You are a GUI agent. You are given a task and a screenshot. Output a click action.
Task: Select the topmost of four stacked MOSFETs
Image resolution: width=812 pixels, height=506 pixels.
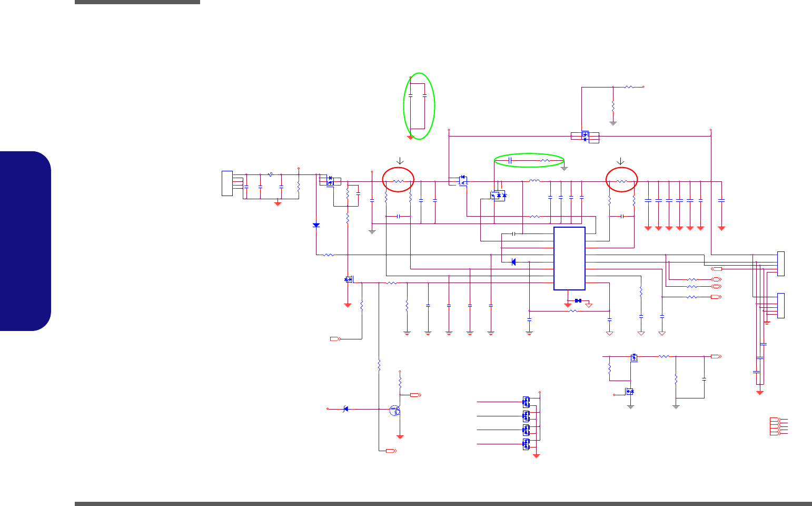pos(526,402)
